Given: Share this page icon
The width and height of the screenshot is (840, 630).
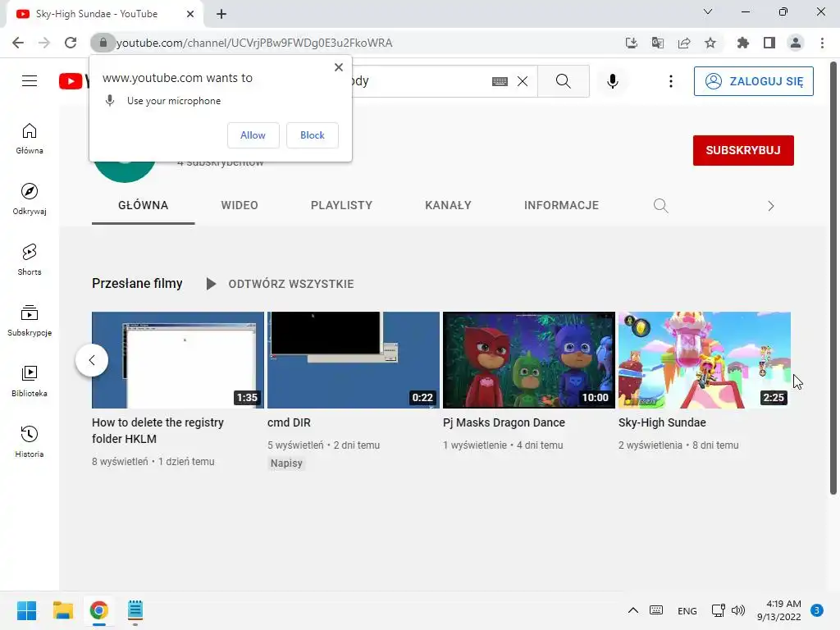Looking at the screenshot, I should (x=684, y=43).
